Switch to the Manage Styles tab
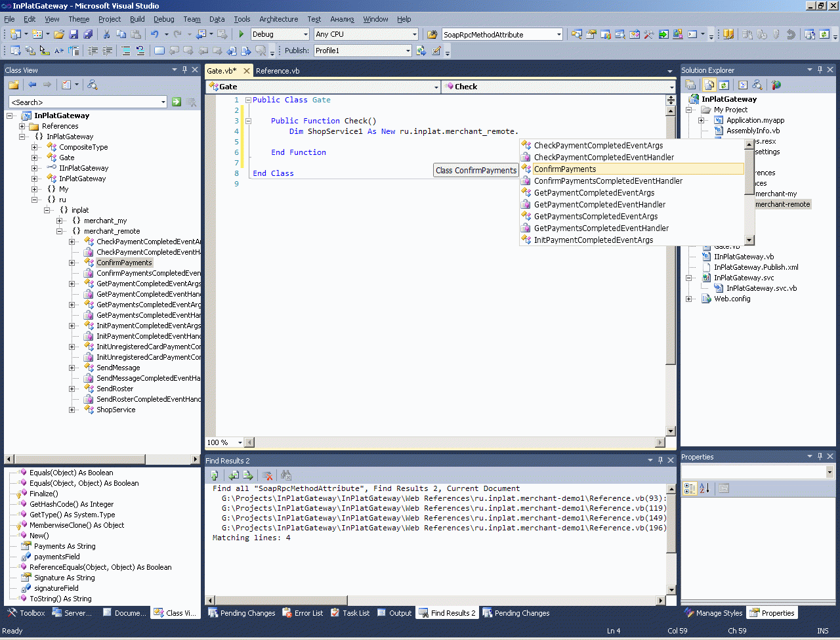This screenshot has height=640, width=840. click(713, 613)
